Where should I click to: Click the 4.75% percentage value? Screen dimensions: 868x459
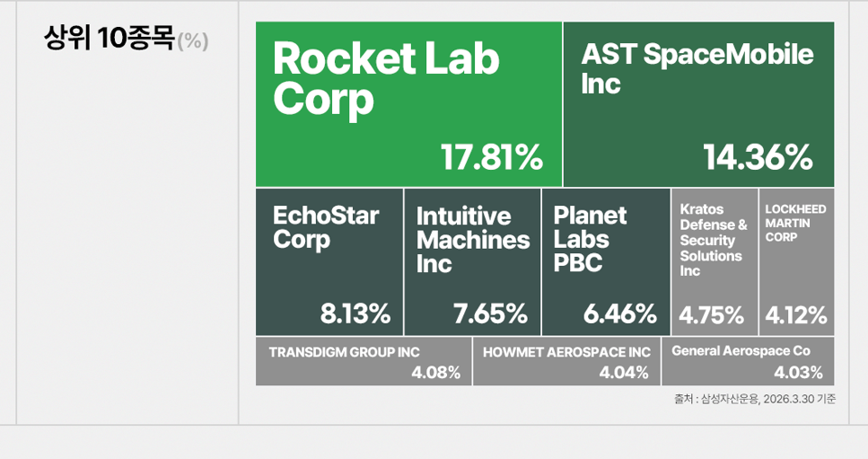(x=712, y=315)
